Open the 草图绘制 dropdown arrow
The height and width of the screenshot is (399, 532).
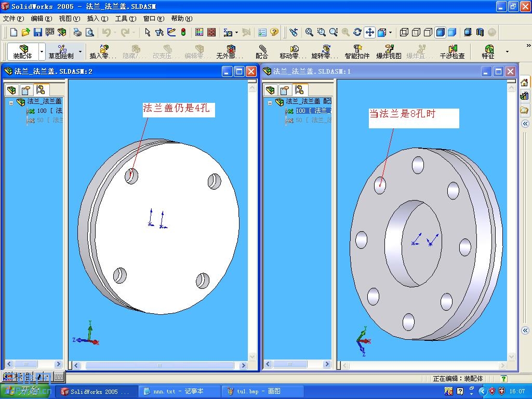[x=81, y=51]
